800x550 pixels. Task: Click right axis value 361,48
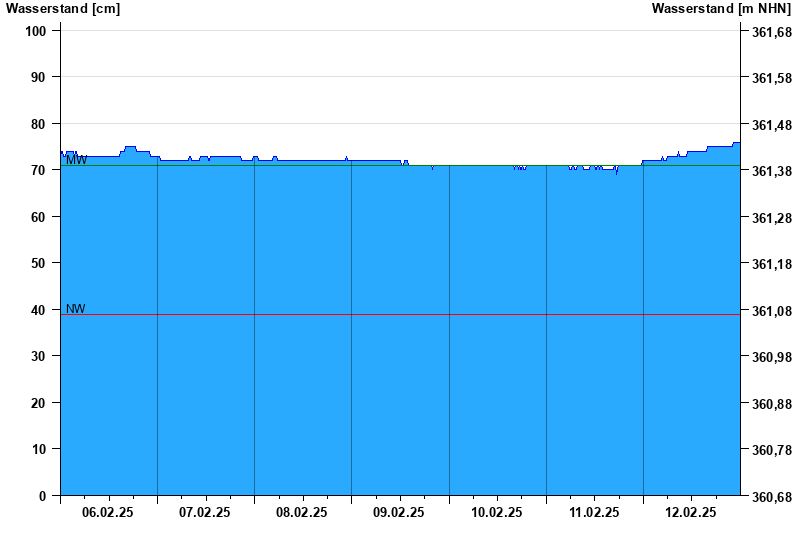click(x=772, y=125)
